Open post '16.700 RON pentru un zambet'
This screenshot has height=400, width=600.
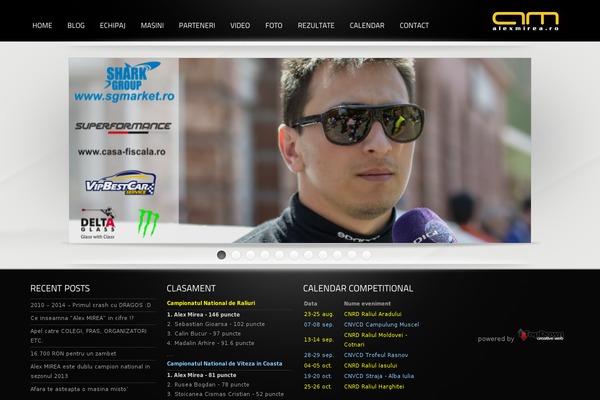click(x=73, y=354)
